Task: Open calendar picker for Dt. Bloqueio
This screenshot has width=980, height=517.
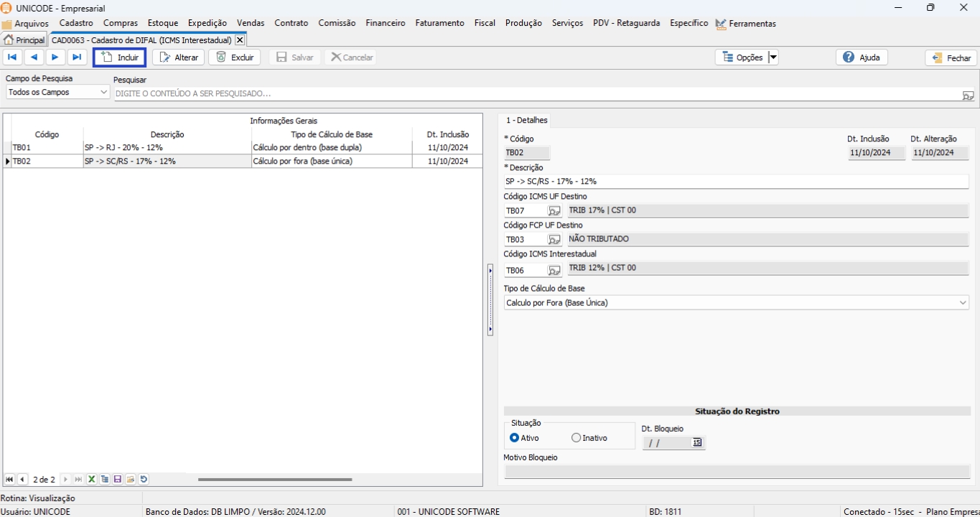Action: [x=696, y=443]
